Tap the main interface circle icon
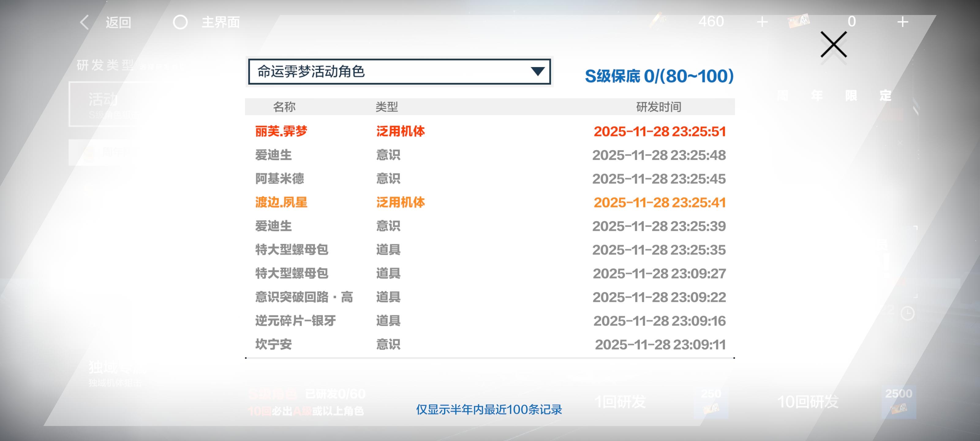Screen dimensions: 980x441 point(180,22)
